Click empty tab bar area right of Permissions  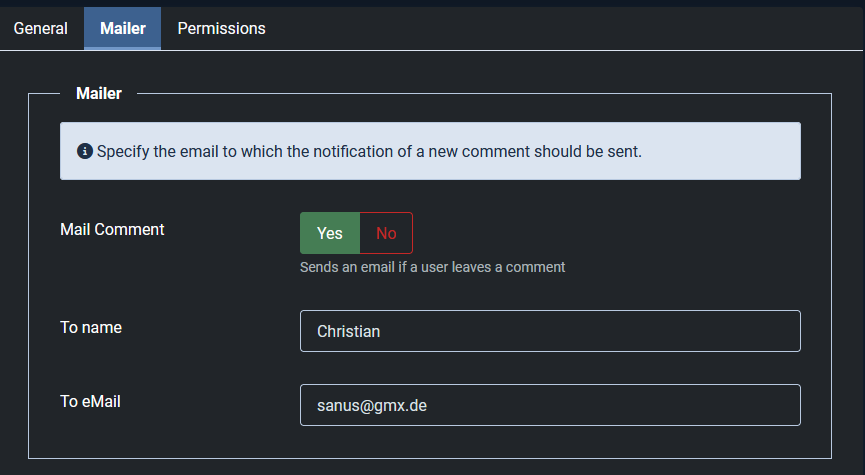(x=560, y=29)
